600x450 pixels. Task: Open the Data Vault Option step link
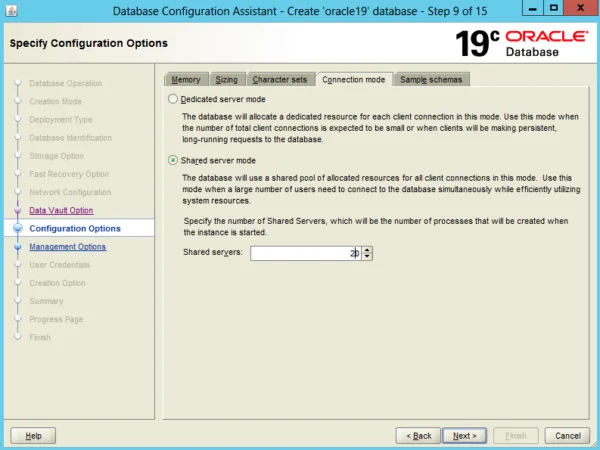61,210
